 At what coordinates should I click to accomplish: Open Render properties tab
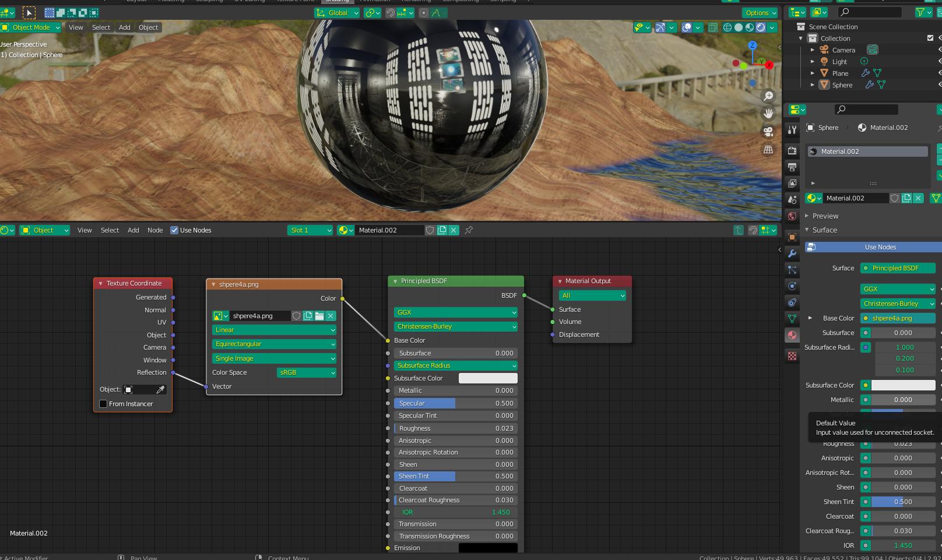tap(792, 150)
